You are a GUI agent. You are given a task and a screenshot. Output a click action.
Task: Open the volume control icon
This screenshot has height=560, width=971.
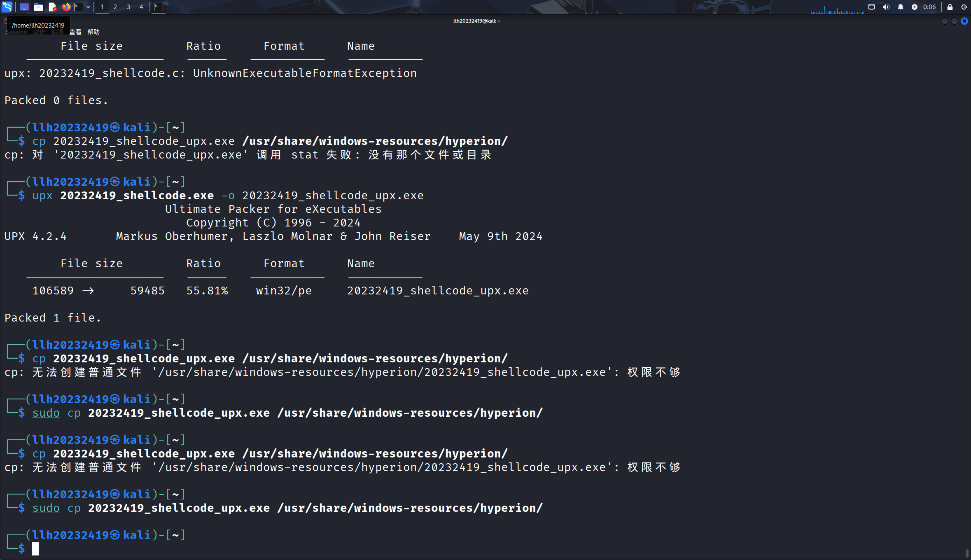click(886, 7)
